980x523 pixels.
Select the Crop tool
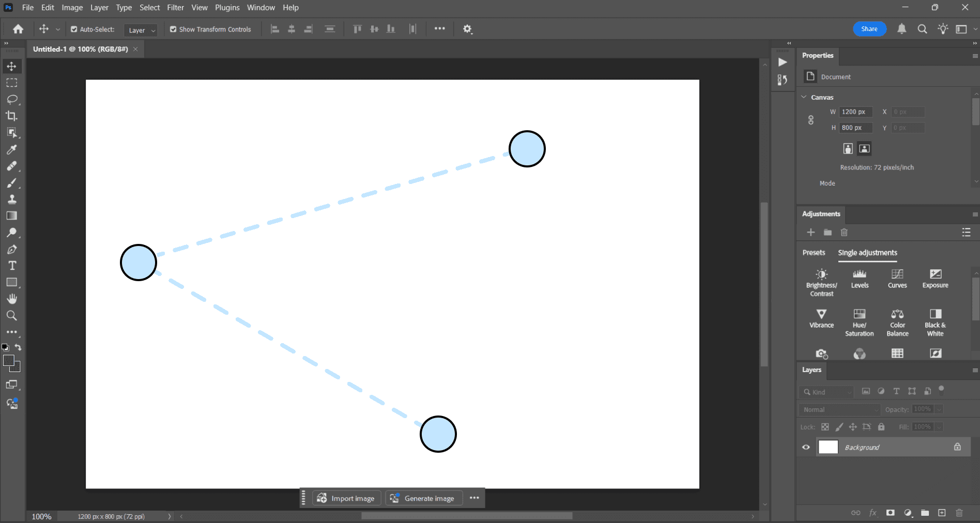point(11,116)
